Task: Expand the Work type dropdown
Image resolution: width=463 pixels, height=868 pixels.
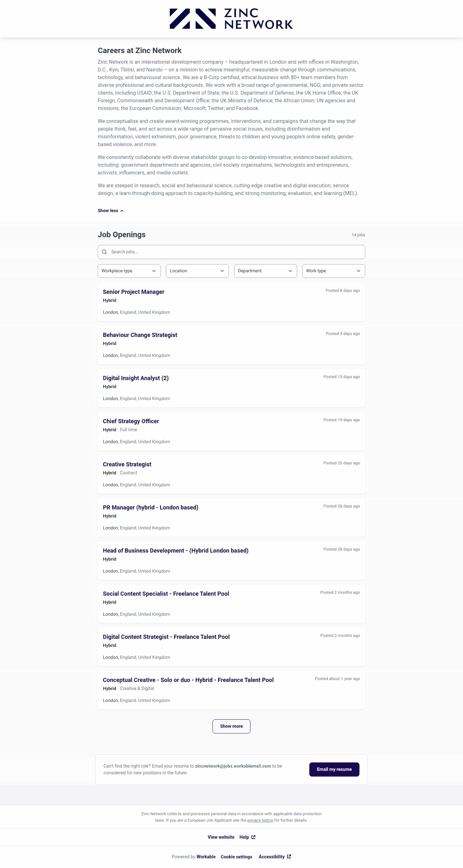Action: point(333,271)
